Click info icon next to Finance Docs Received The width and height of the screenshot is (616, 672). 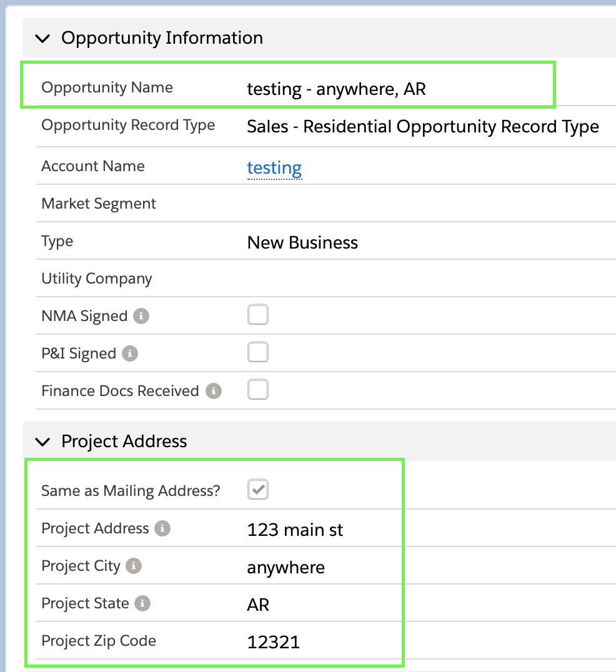pos(214,391)
